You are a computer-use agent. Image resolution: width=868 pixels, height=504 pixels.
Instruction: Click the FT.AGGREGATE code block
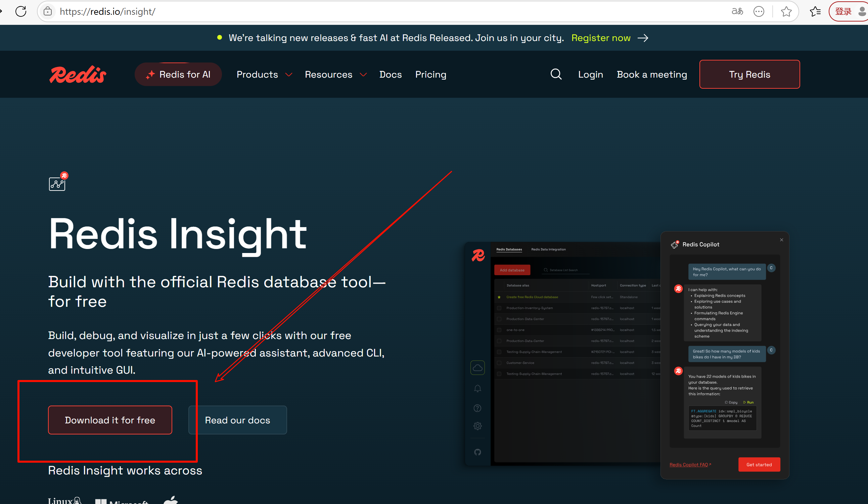[722, 419]
